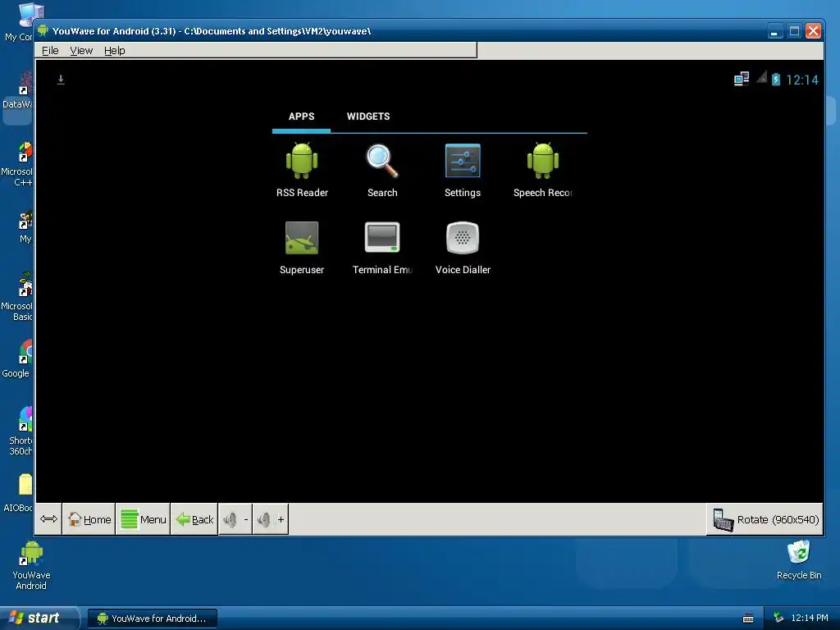Increase volume with the plus speaker button
This screenshot has height=630, width=840.
tap(271, 519)
